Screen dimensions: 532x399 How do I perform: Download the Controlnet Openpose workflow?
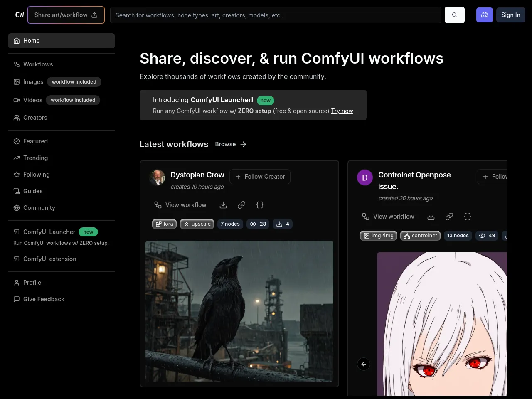(431, 217)
